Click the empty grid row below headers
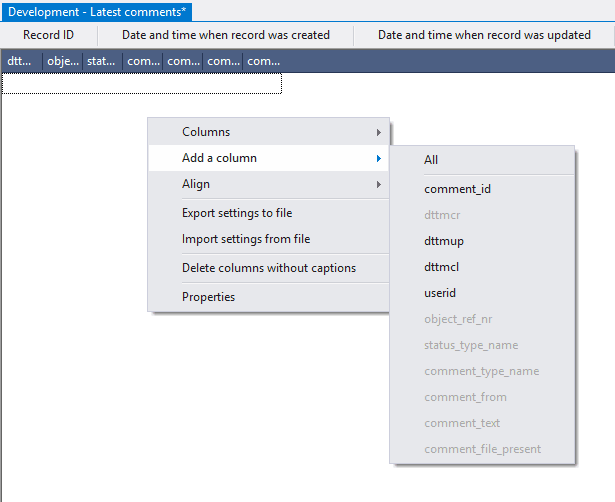This screenshot has height=502, width=615. tap(142, 84)
